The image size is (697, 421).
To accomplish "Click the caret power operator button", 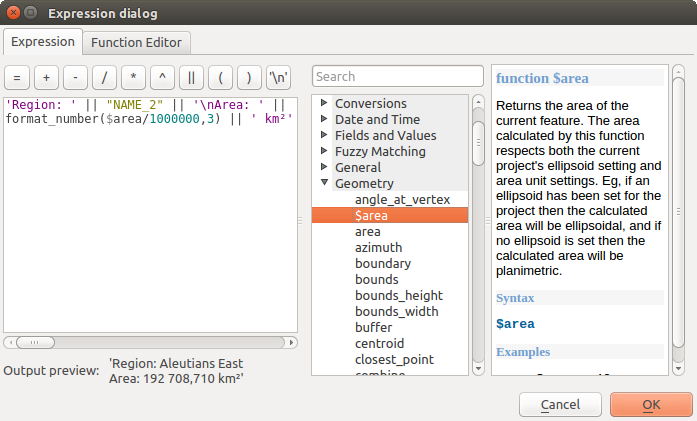I will pyautogui.click(x=162, y=77).
